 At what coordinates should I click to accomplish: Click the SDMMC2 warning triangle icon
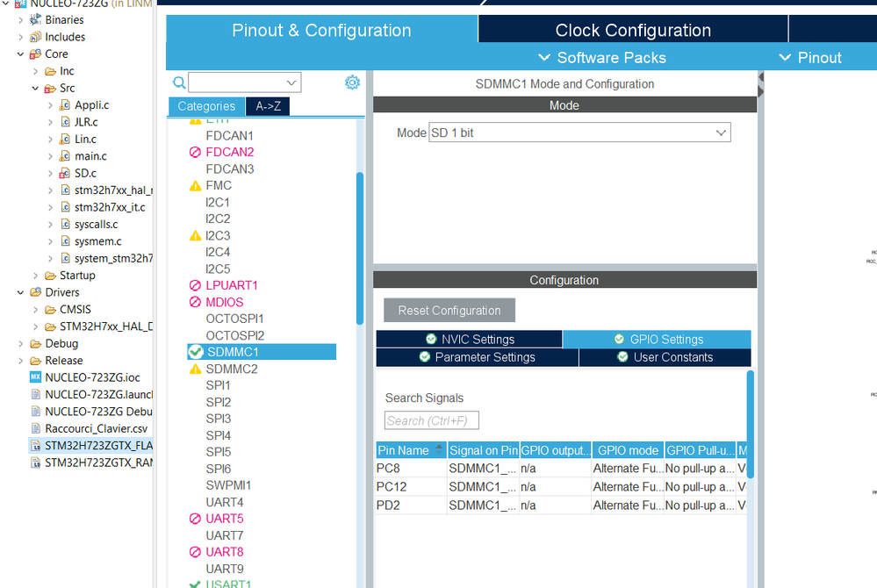(x=195, y=369)
